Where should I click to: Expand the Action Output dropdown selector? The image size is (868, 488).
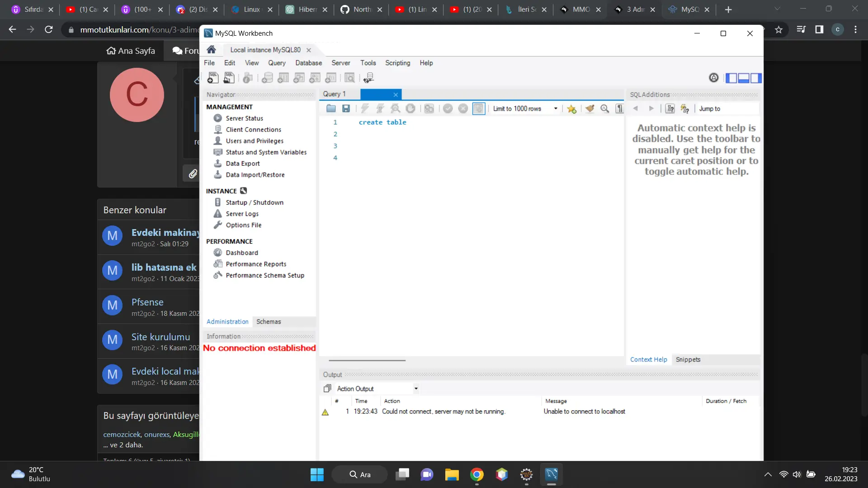(x=416, y=389)
